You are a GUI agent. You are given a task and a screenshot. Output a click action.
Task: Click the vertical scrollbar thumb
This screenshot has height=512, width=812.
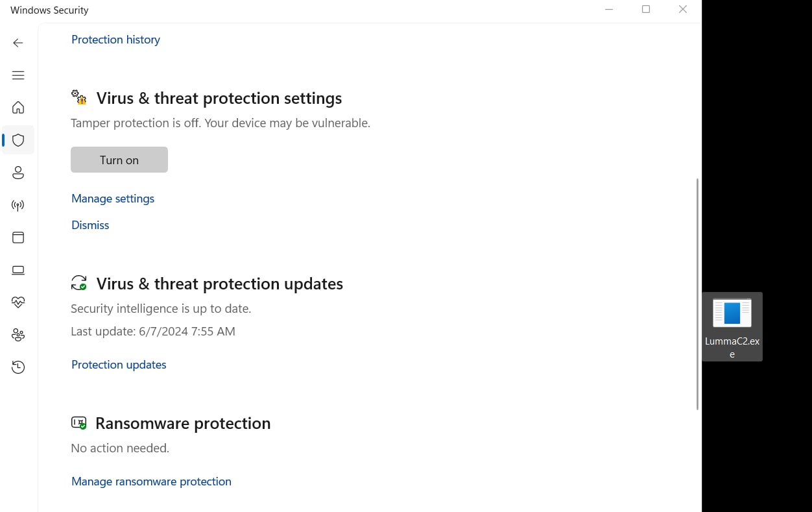pos(697,293)
